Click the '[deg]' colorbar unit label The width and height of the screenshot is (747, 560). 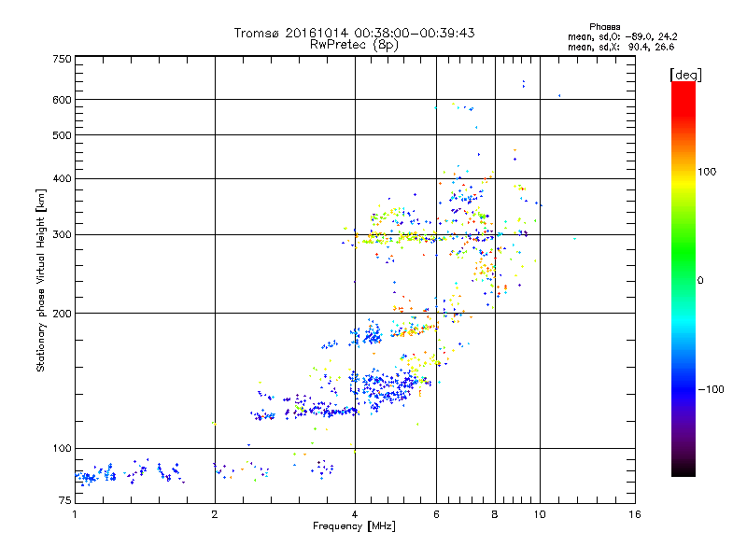(x=685, y=75)
